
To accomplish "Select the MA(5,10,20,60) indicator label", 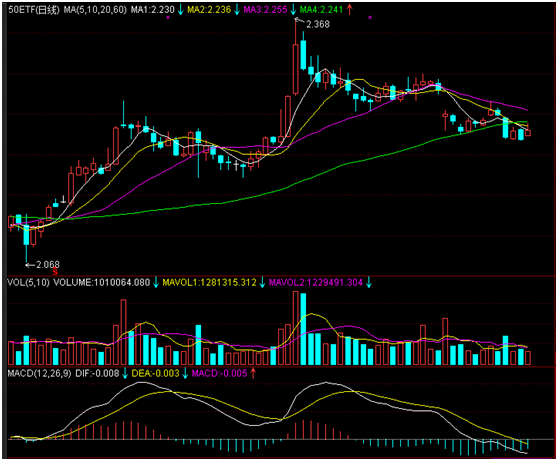I will 95,10.
